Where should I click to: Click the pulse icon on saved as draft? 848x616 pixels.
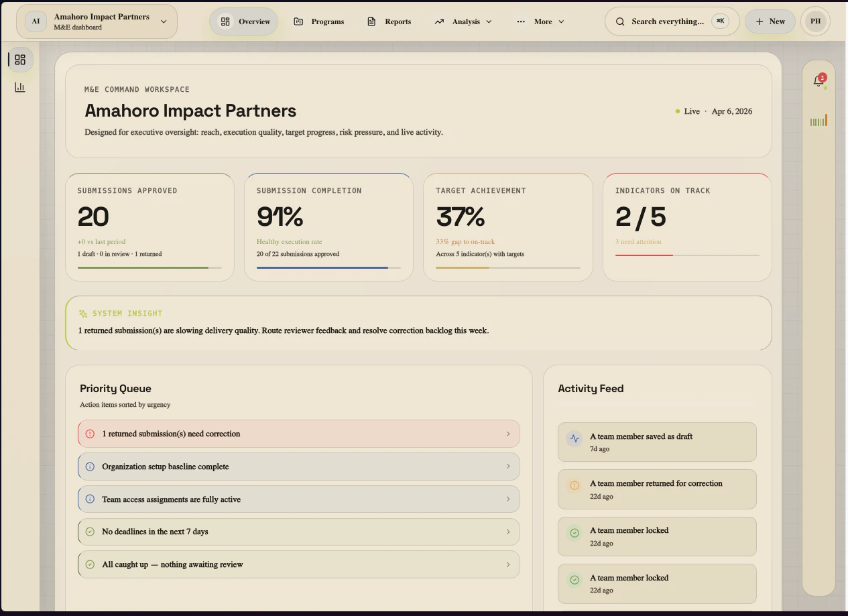tap(574, 439)
